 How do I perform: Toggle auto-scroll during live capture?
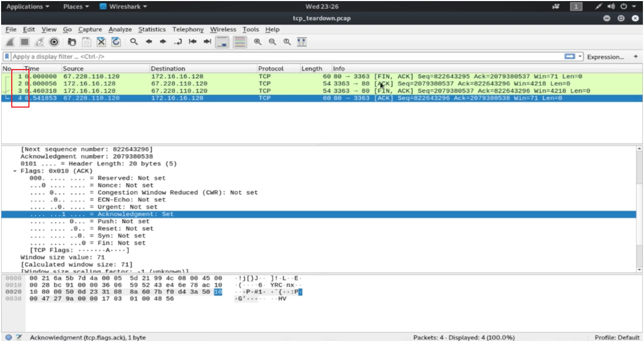click(x=223, y=42)
